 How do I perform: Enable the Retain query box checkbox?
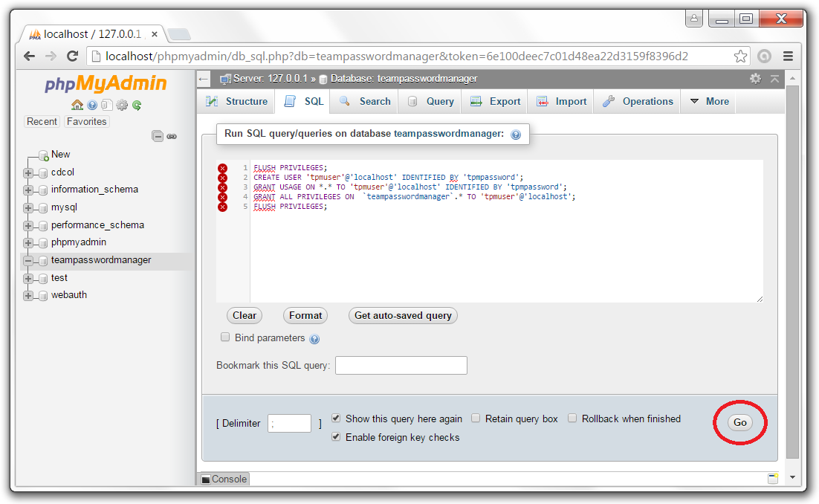[x=476, y=418]
